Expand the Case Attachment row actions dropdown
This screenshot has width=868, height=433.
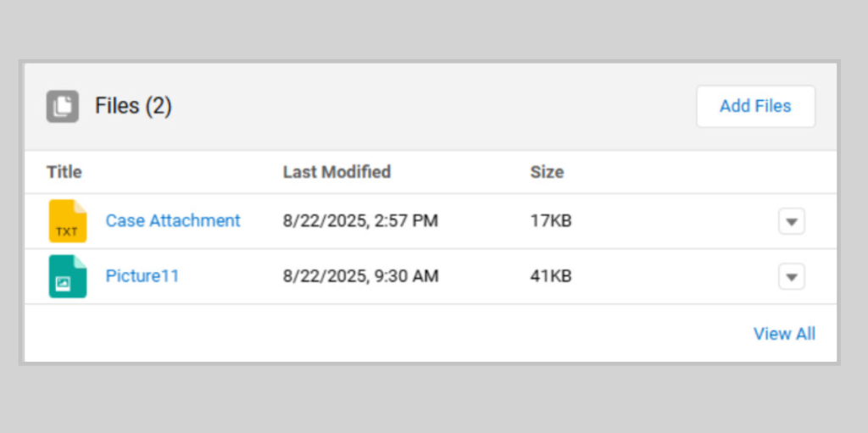point(791,222)
